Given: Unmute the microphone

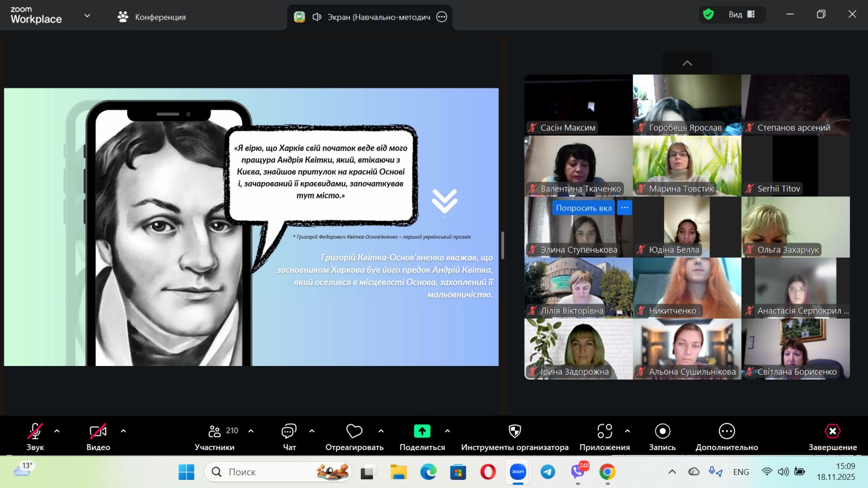Looking at the screenshot, I should (35, 432).
